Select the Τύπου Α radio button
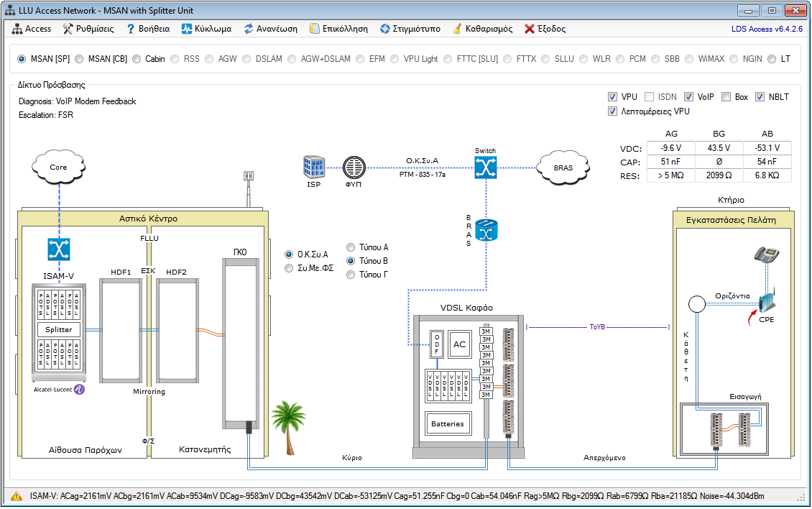 (x=351, y=247)
